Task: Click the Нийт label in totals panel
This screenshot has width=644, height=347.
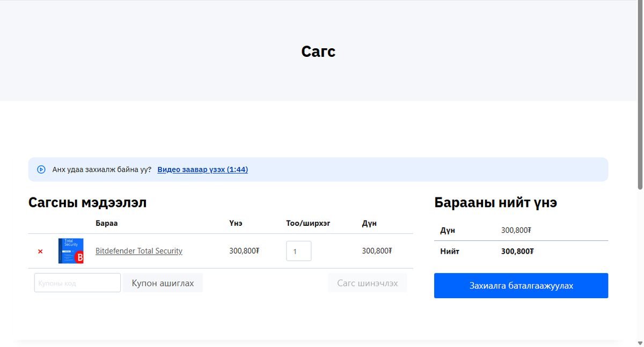Action: click(450, 251)
